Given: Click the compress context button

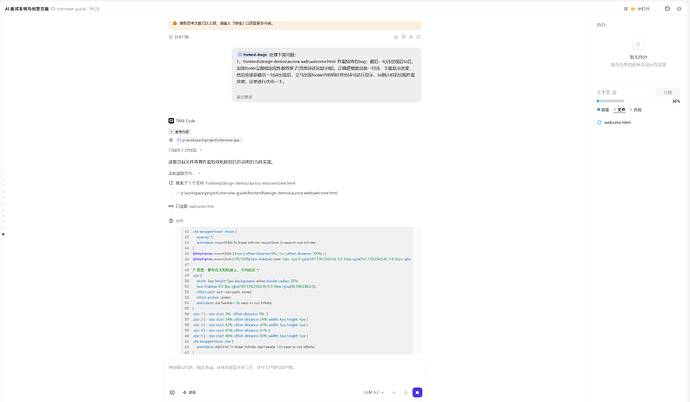Looking at the screenshot, I should click(x=668, y=92).
